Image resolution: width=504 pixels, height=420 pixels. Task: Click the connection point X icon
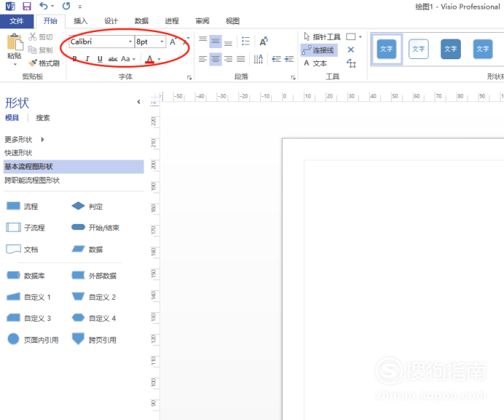(350, 49)
